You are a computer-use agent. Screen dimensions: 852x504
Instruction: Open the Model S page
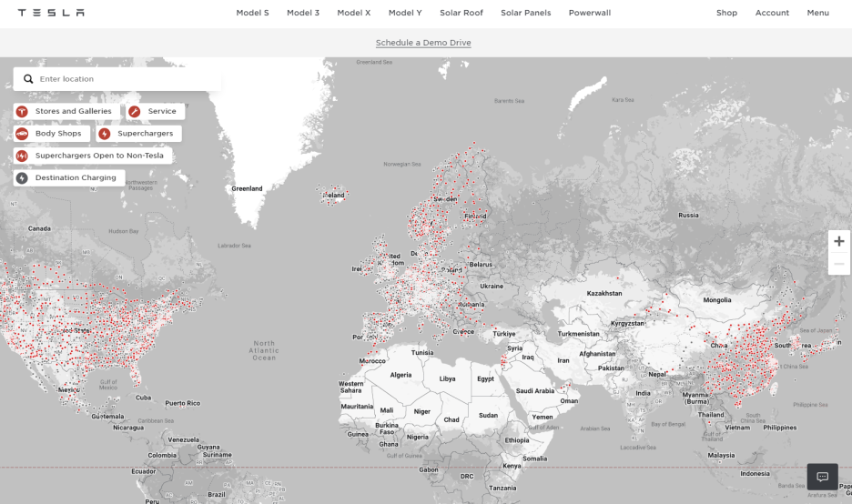coord(252,13)
